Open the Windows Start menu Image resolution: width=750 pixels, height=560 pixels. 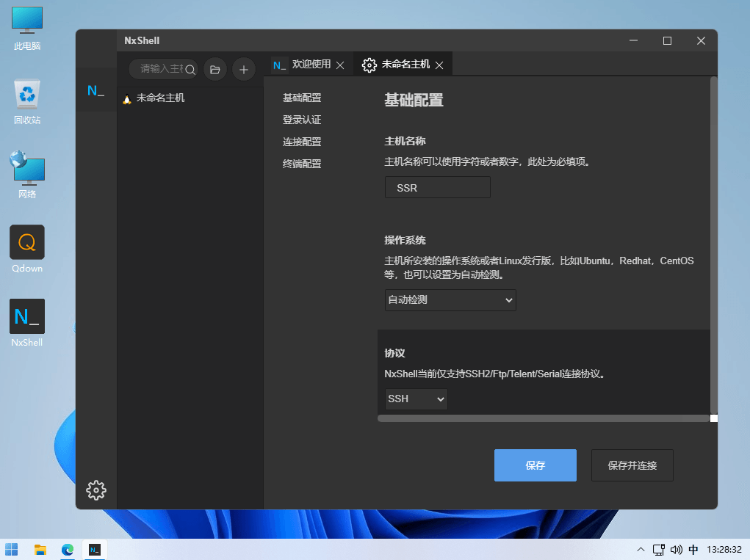tap(12, 550)
